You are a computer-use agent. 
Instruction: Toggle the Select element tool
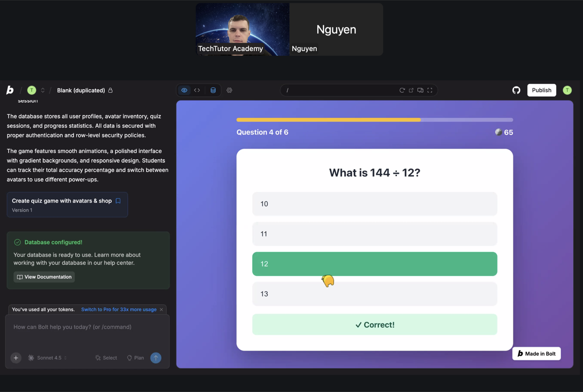(106, 358)
